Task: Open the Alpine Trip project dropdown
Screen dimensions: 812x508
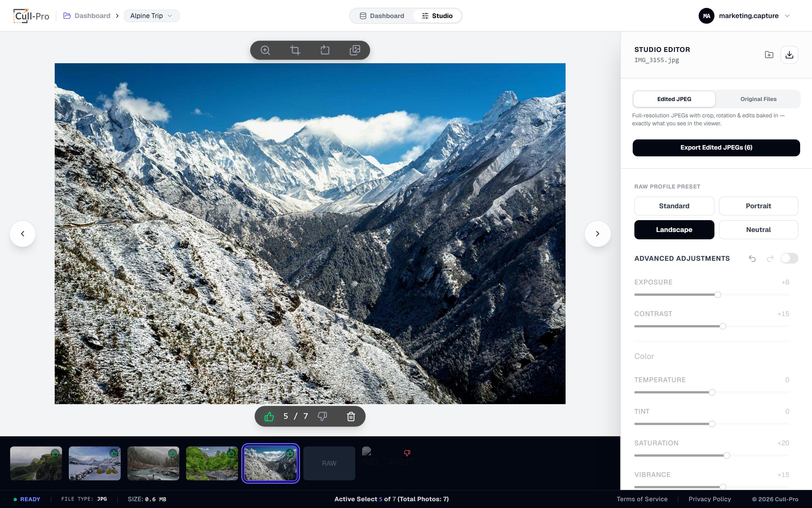Action: tap(151, 16)
